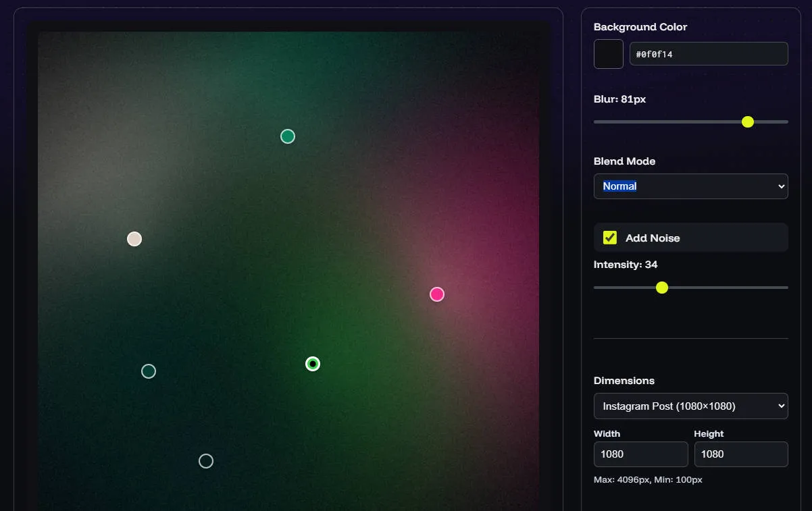The height and width of the screenshot is (511, 812).
Task: Click the Height input field
Action: pos(741,454)
